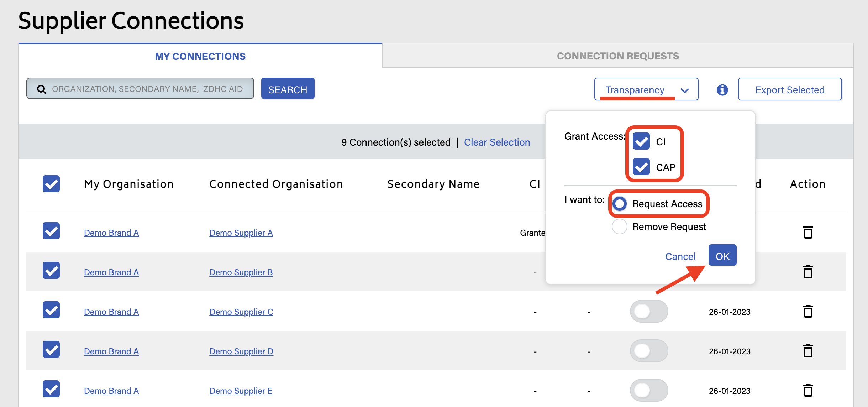Image resolution: width=868 pixels, height=407 pixels.
Task: Enable the toggle on Demo Supplier D row
Action: pos(649,351)
